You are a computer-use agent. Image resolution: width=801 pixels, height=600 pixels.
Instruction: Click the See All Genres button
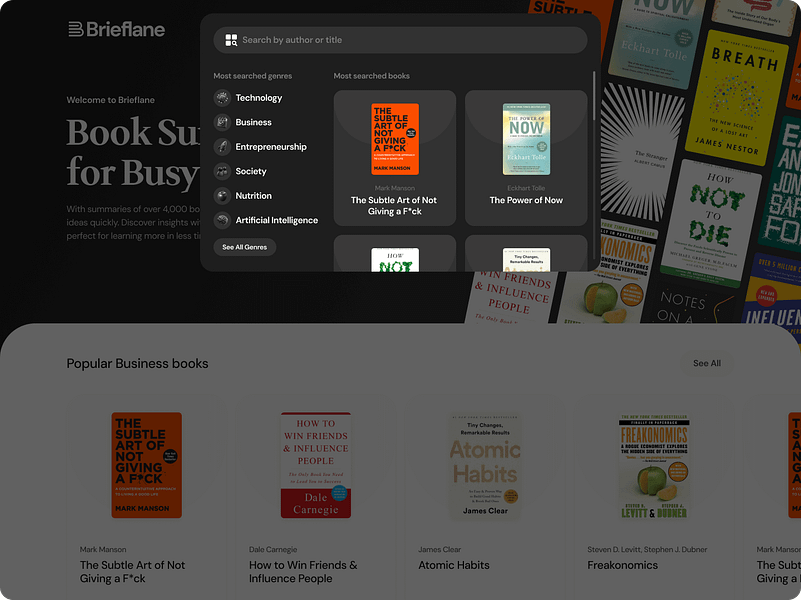[x=245, y=247]
